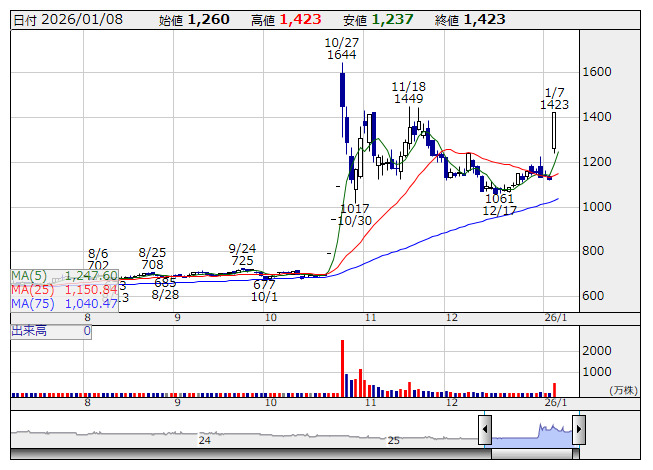Screen dimensions: 653x470
Task: Click the MA(75) legend entry
Action: [65, 303]
